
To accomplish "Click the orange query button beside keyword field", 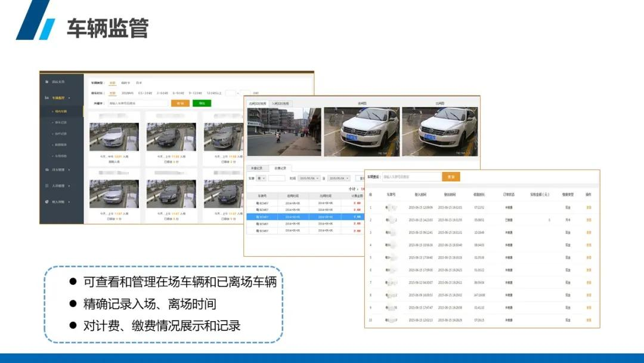I will 180,103.
